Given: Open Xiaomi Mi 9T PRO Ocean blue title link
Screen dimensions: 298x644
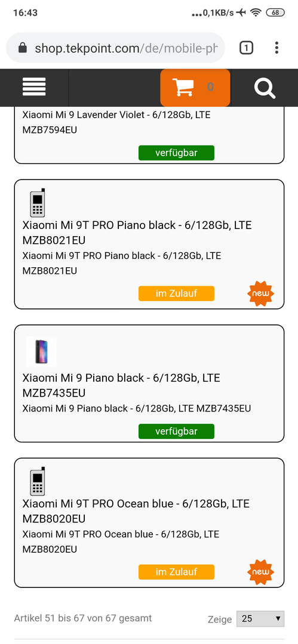Looking at the screenshot, I should point(136,511).
